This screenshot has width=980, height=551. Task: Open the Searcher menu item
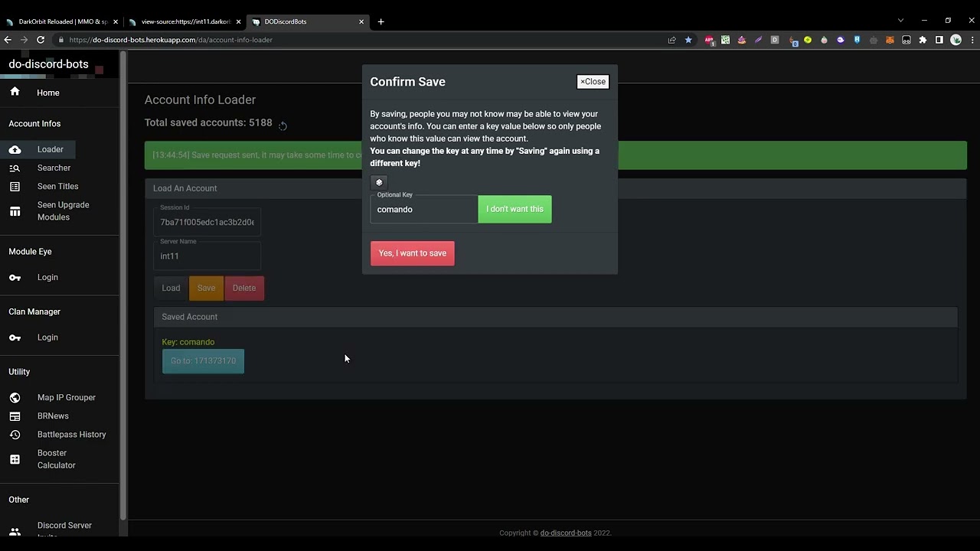[x=54, y=168]
